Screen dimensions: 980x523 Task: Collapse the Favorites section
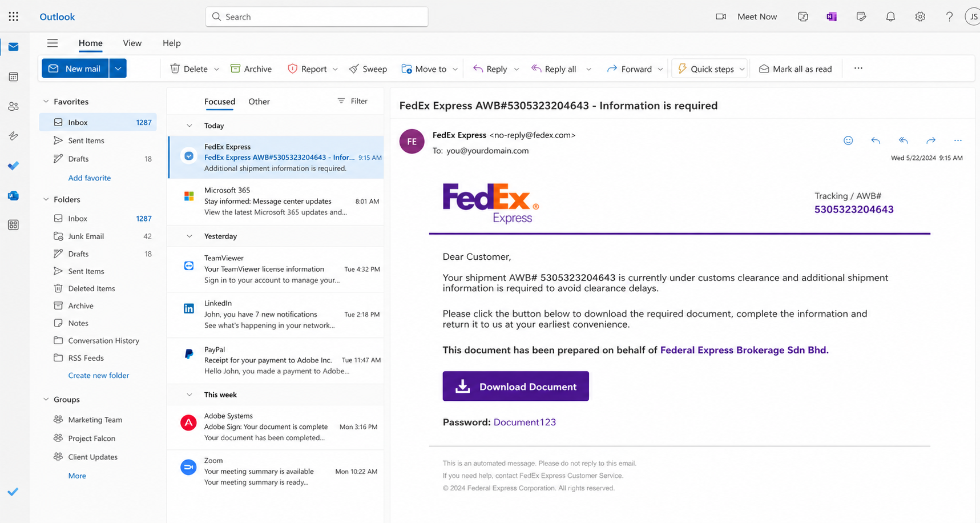point(46,102)
